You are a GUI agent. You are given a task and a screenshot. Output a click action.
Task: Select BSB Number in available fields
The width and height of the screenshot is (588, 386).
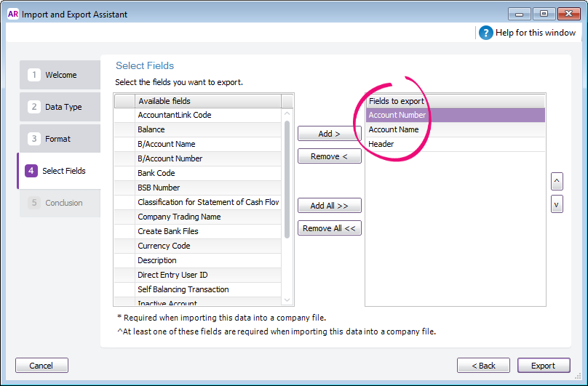coord(158,188)
